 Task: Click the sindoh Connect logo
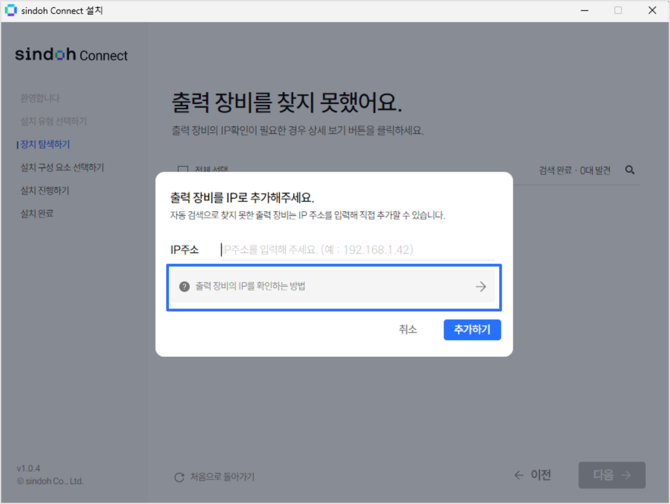[71, 55]
